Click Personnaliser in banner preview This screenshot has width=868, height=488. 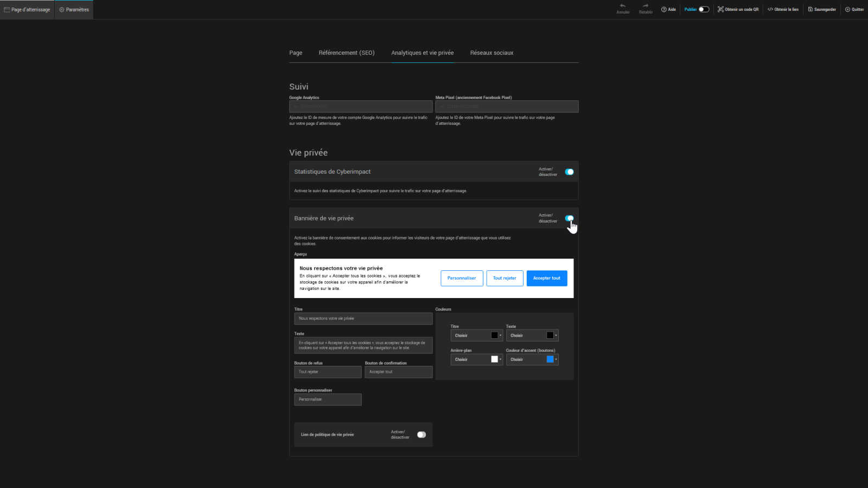(462, 278)
